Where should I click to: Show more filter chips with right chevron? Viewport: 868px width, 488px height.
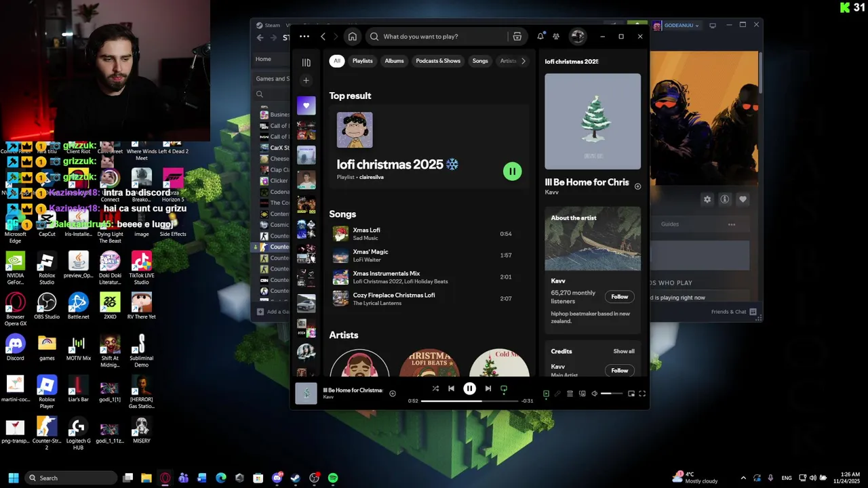[x=523, y=61]
